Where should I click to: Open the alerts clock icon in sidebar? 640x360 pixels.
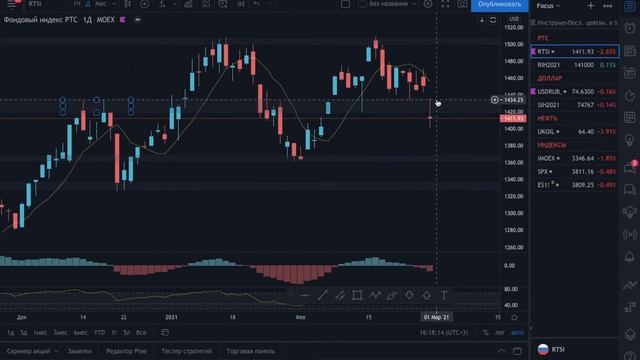click(x=630, y=28)
